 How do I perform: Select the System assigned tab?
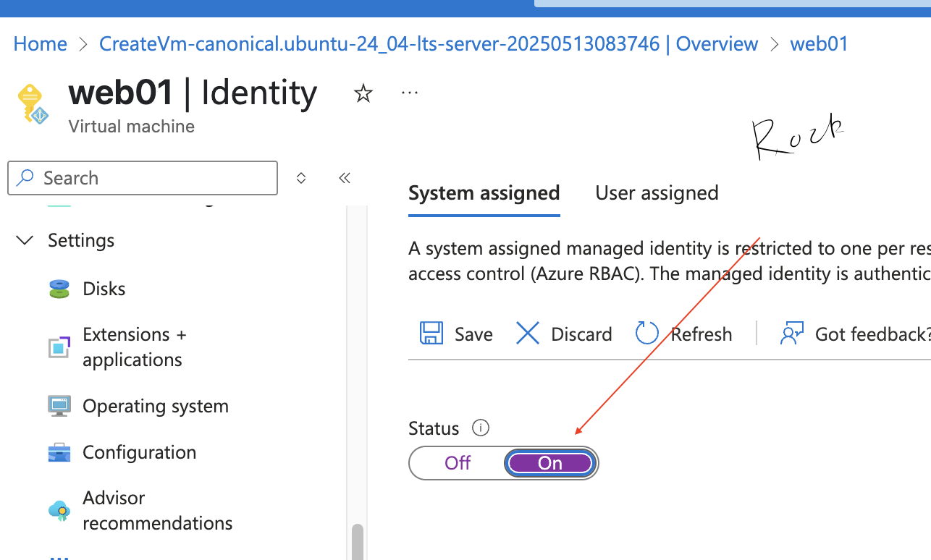[484, 193]
